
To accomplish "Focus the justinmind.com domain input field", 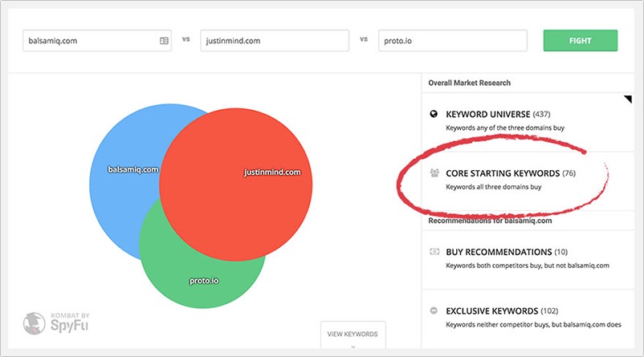I will [x=275, y=41].
